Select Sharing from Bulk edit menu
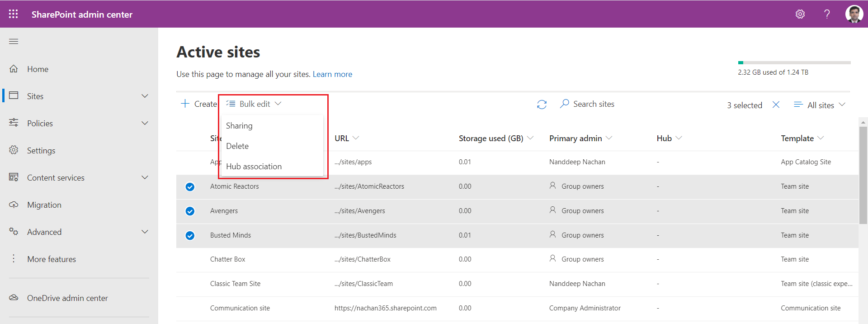The width and height of the screenshot is (868, 324). [239, 126]
